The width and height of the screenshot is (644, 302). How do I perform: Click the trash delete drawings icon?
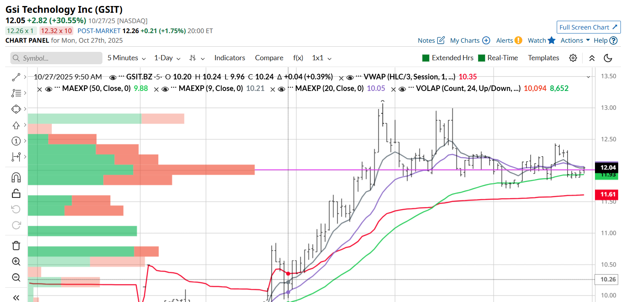point(16,245)
